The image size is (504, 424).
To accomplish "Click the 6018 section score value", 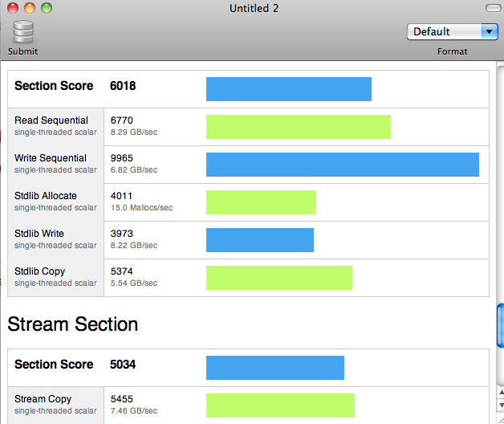I will click(123, 86).
